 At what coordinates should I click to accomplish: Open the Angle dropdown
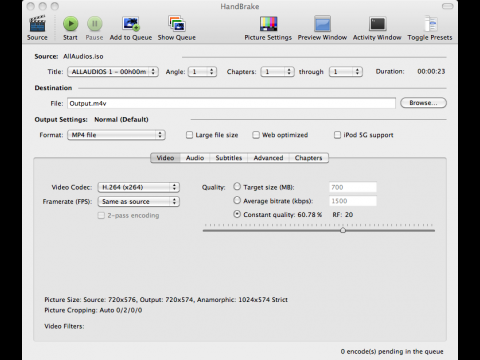point(202,72)
